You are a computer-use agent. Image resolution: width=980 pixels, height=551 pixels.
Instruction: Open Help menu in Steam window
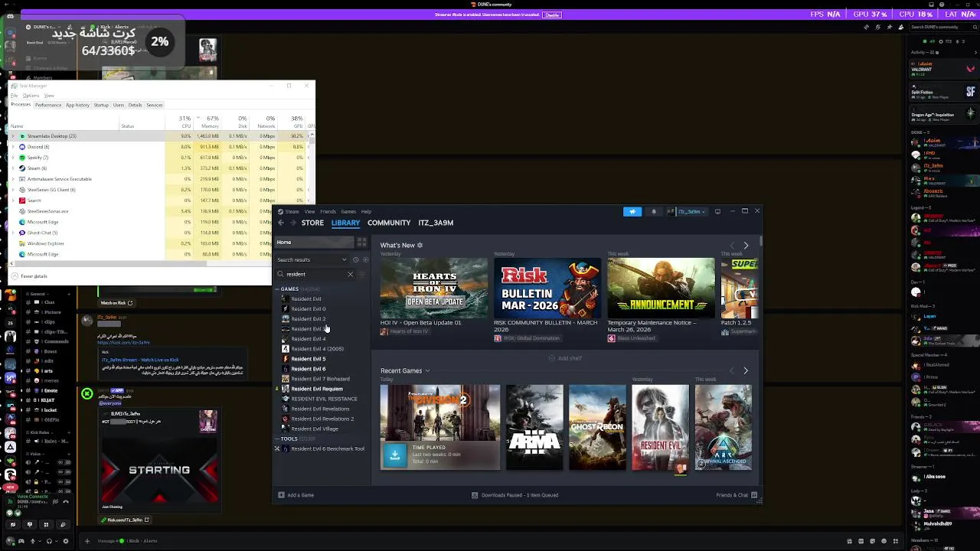[366, 211]
